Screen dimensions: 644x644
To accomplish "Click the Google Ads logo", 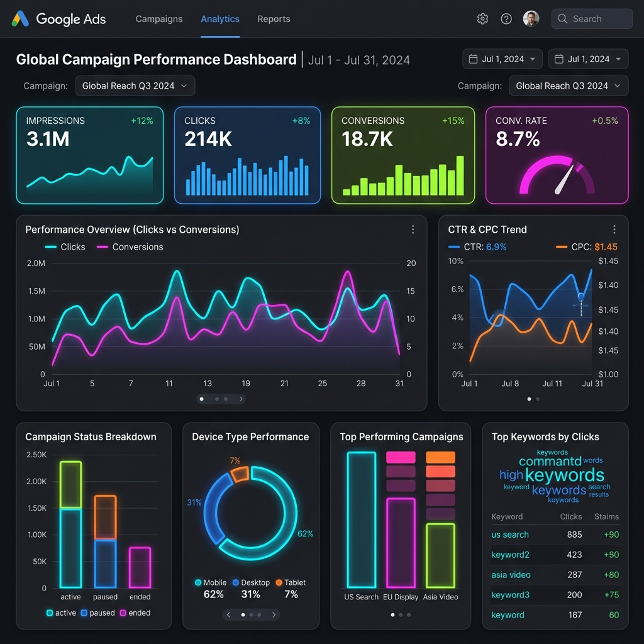I will point(58,19).
